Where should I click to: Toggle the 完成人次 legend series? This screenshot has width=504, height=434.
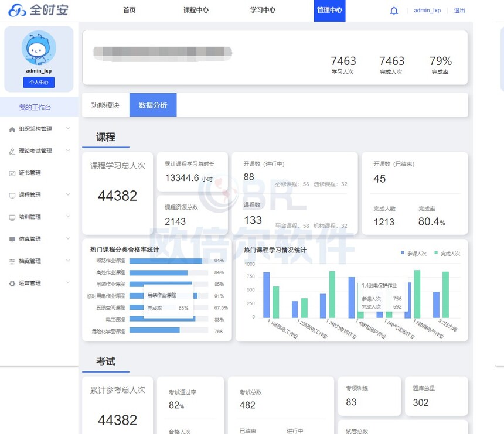(x=447, y=254)
